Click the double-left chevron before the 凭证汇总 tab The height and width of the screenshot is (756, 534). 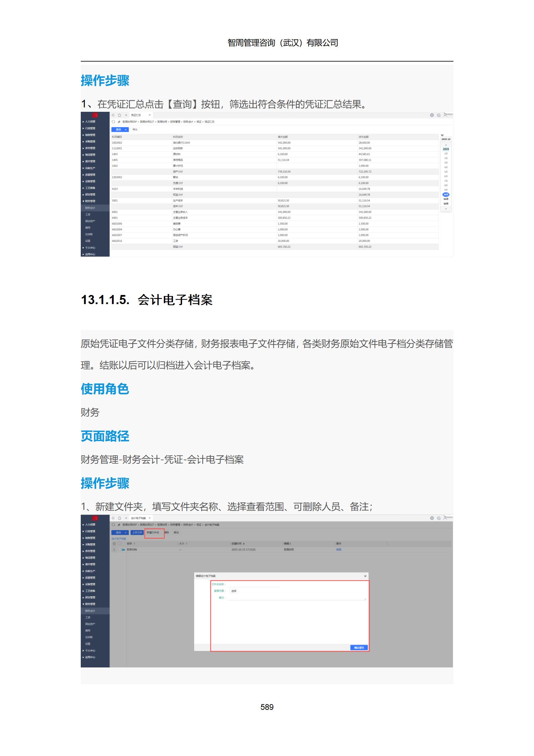126,115
